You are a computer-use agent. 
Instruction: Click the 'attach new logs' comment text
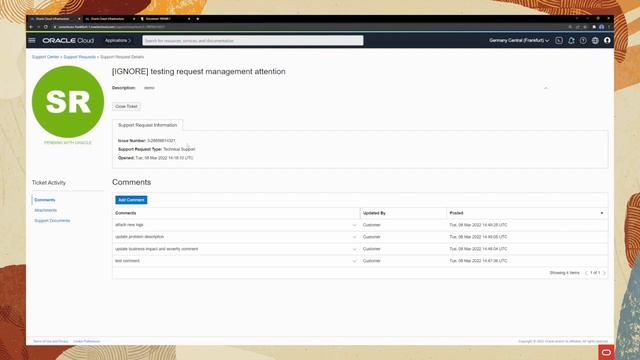pyautogui.click(x=129, y=225)
